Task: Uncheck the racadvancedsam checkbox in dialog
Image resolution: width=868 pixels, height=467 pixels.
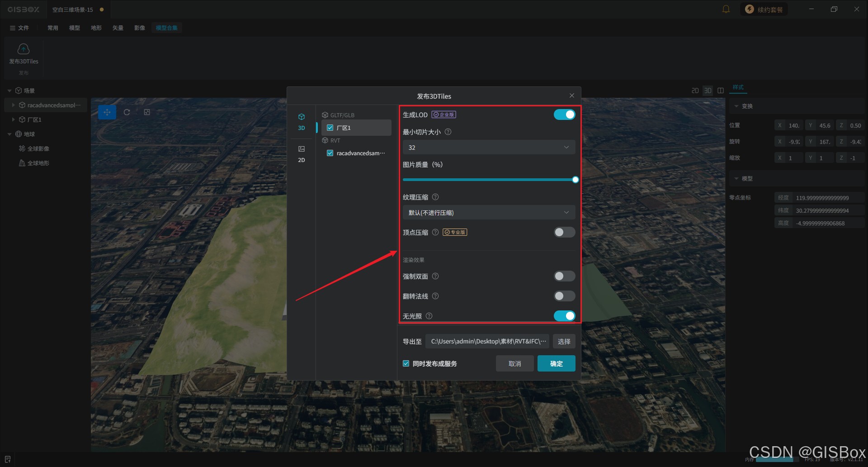Action: point(330,153)
